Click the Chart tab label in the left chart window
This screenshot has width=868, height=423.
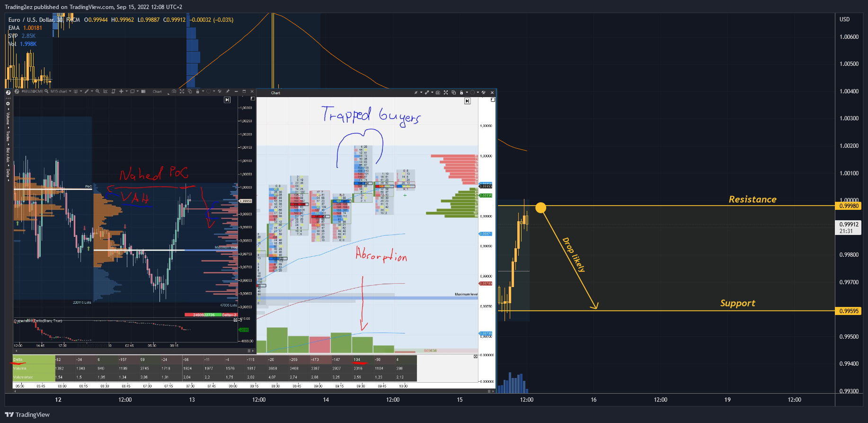[x=157, y=91]
